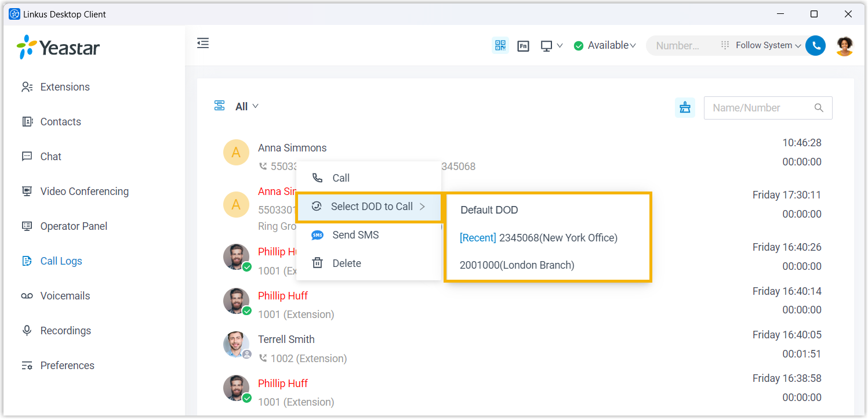Click Phillip Huff in Friday 16:38:58 entry
The width and height of the screenshot is (868, 419).
click(x=283, y=384)
